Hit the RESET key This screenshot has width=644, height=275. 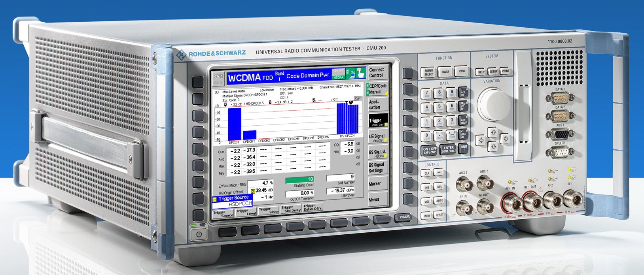coord(439,215)
